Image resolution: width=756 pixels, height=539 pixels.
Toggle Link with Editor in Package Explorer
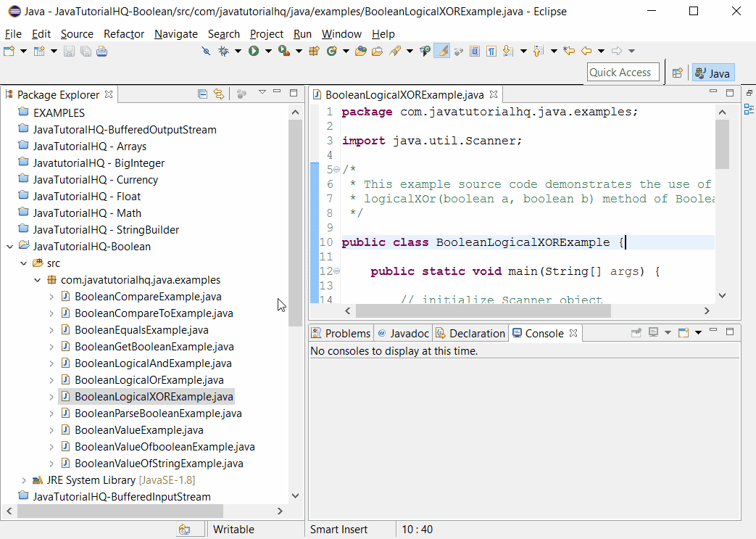tap(219, 94)
